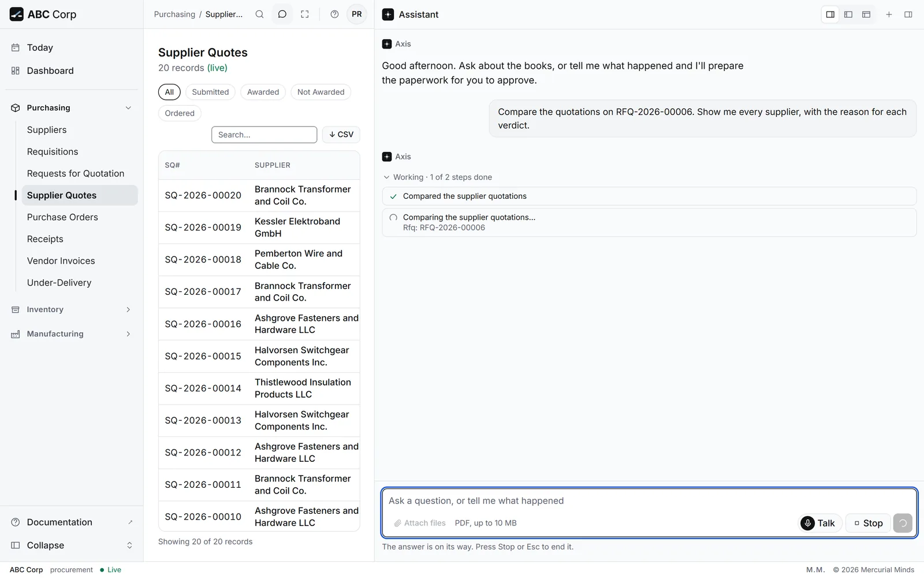Go to Purchasing breadcrumb
This screenshot has height=578, width=924.
click(174, 14)
